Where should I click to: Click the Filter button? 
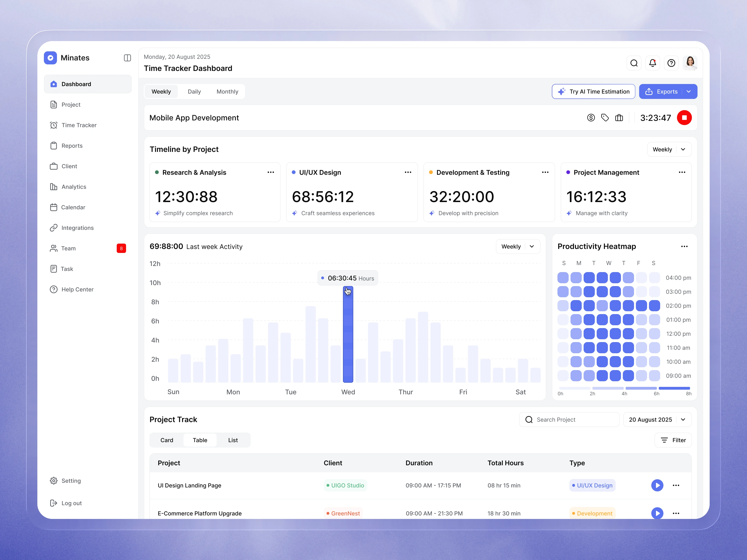click(673, 440)
